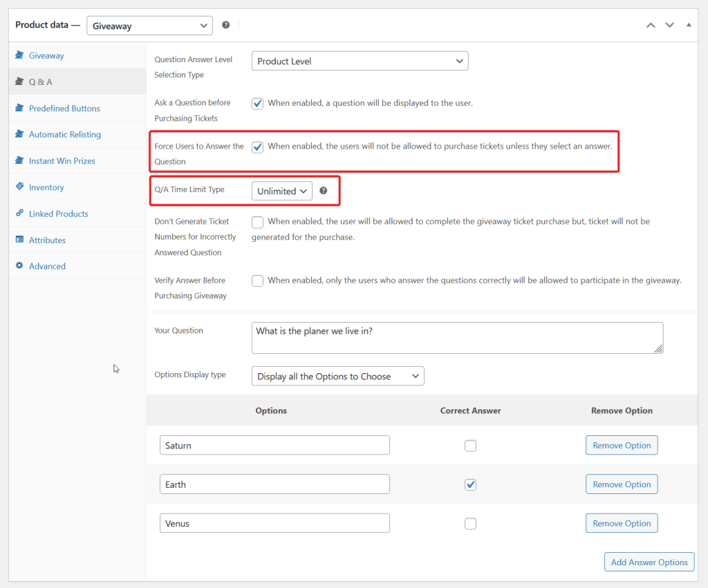Disable Force Users to Answer the Question
This screenshot has height=588, width=708.
pos(258,147)
